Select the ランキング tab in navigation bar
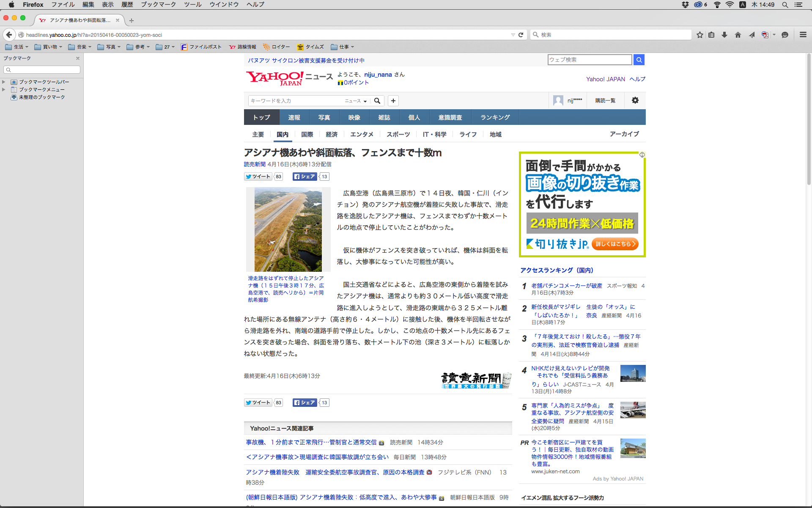The width and height of the screenshot is (812, 508). 495,117
